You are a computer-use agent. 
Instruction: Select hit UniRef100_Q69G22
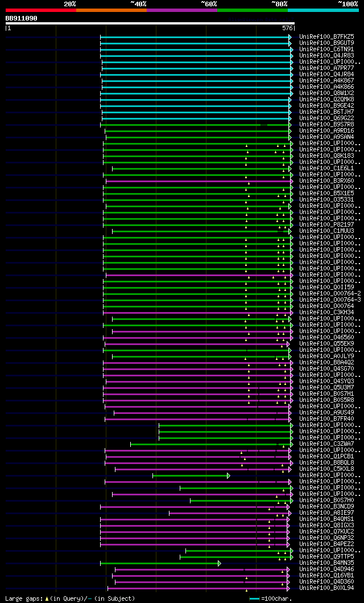[x=327, y=118]
